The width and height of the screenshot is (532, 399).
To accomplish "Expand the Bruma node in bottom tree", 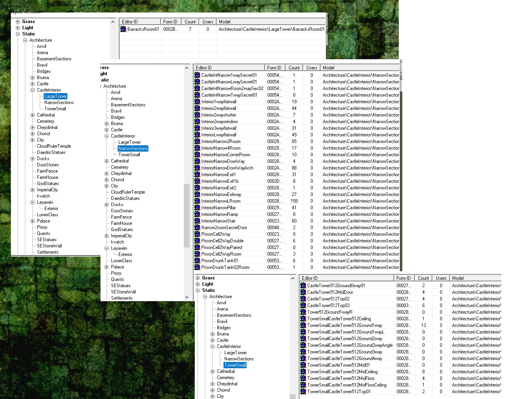I will coord(213,334).
